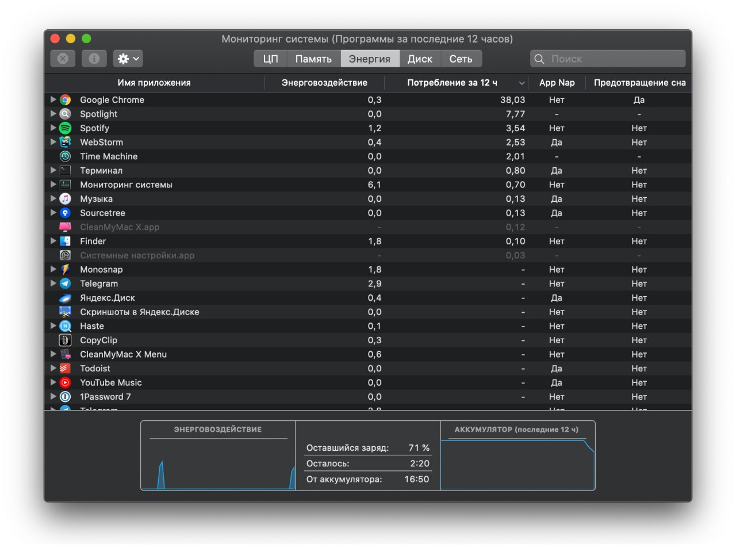This screenshot has height=560, width=736.
Task: Sort by Предотвращение сна column
Action: click(x=639, y=83)
